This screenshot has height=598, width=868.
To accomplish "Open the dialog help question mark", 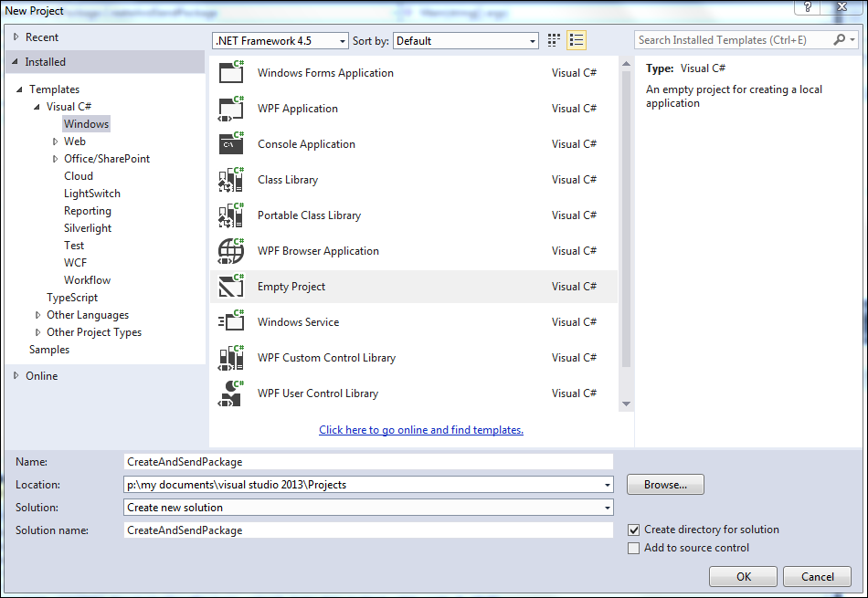I will tap(808, 7).
